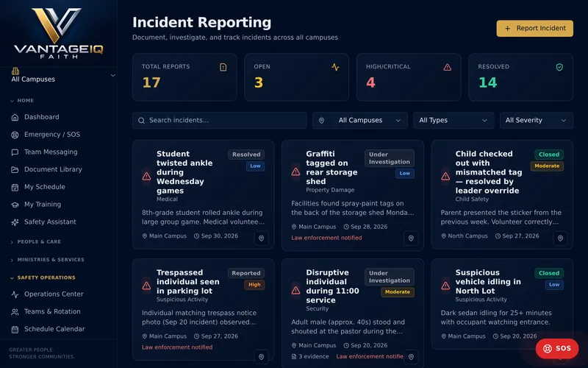The height and width of the screenshot is (368, 588).
Task: Click the Open 3 stat card
Action: [x=296, y=77]
